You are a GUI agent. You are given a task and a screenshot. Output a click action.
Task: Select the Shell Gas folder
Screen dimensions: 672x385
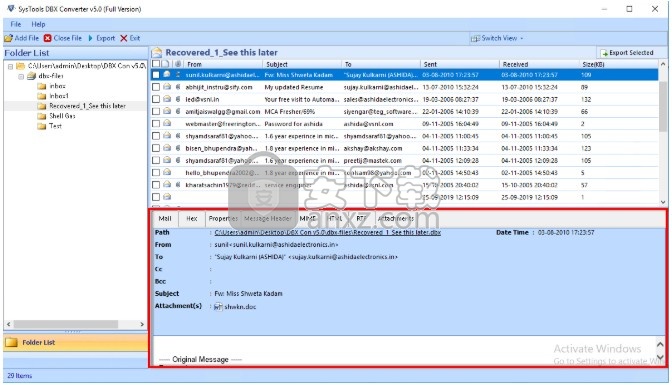coord(62,116)
